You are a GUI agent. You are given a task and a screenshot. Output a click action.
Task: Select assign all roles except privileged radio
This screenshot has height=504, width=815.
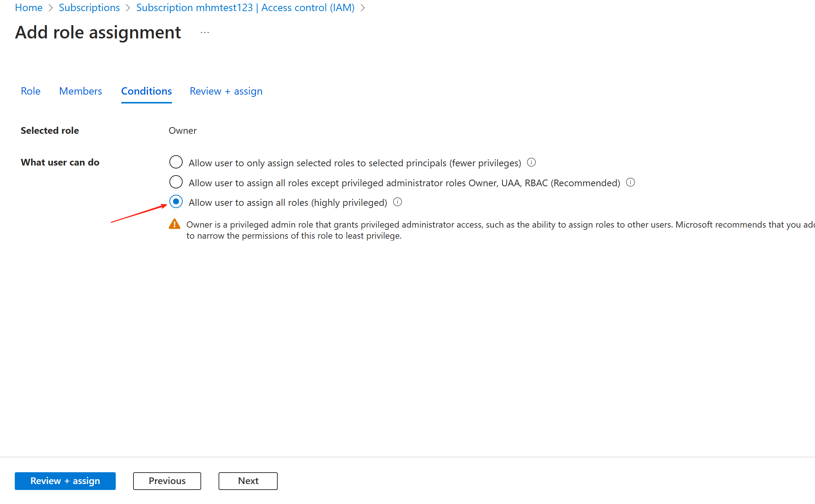(x=176, y=182)
